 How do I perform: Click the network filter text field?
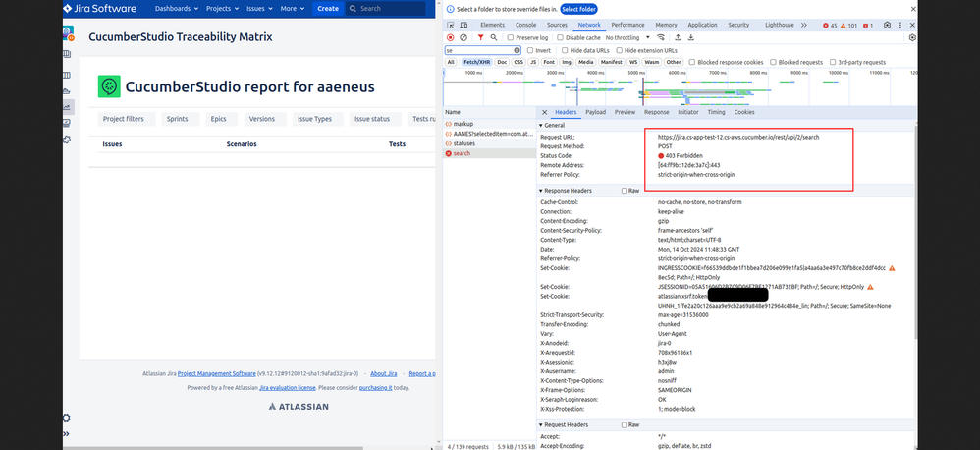(482, 50)
